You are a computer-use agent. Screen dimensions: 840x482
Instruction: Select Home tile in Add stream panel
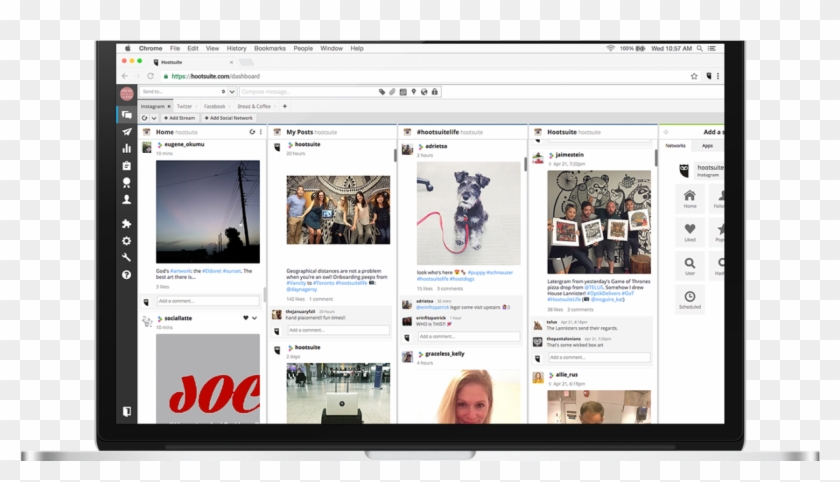point(690,199)
